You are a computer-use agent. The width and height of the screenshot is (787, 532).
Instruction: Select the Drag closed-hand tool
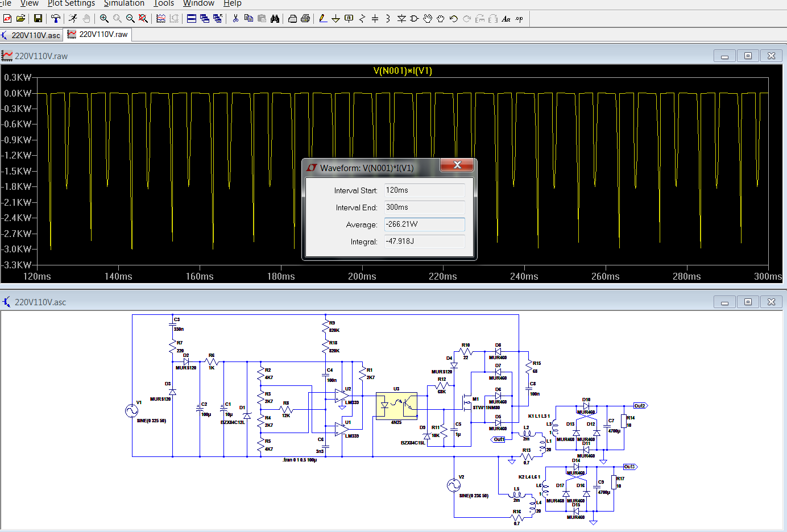[x=441, y=19]
